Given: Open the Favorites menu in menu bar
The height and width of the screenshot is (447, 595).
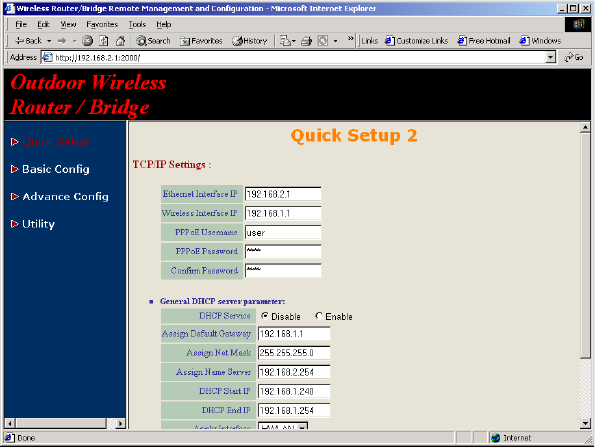Looking at the screenshot, I should (x=102, y=24).
